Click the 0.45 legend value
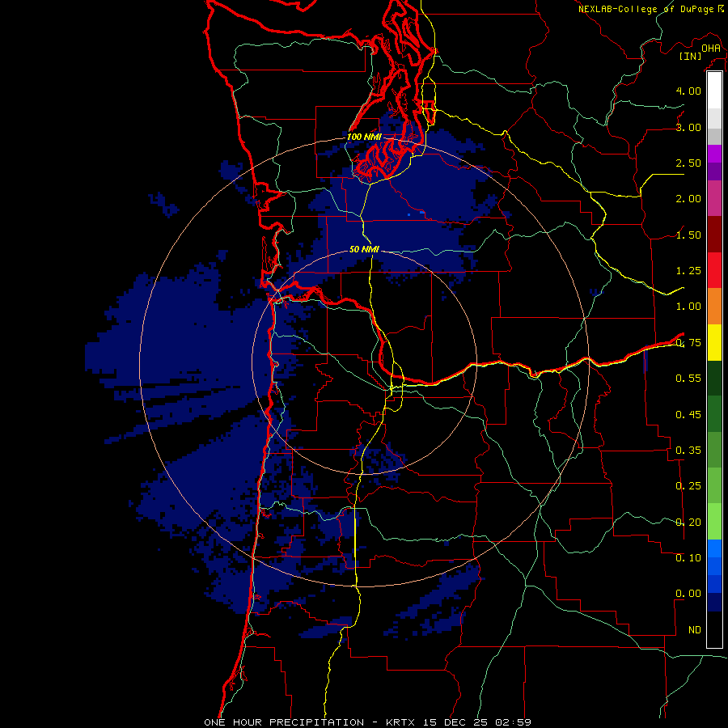Viewport: 728px width, 728px height. tap(688, 414)
